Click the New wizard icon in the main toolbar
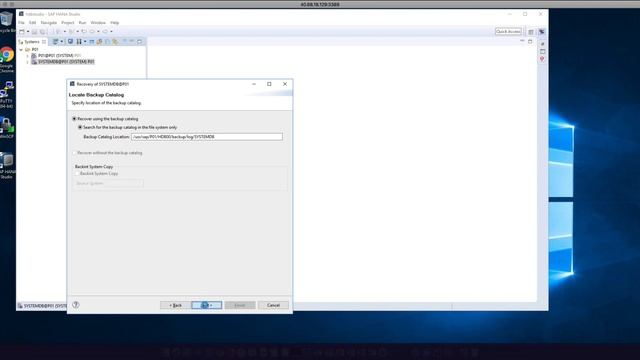This screenshot has width=640, height=360. (22, 31)
